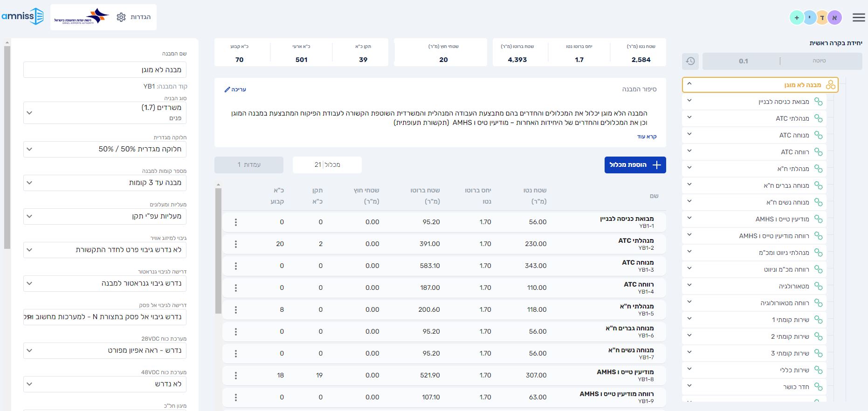Screen dimensions: 868x411
Task: Open the סוג הבניה dropdown
Action: click(105, 113)
